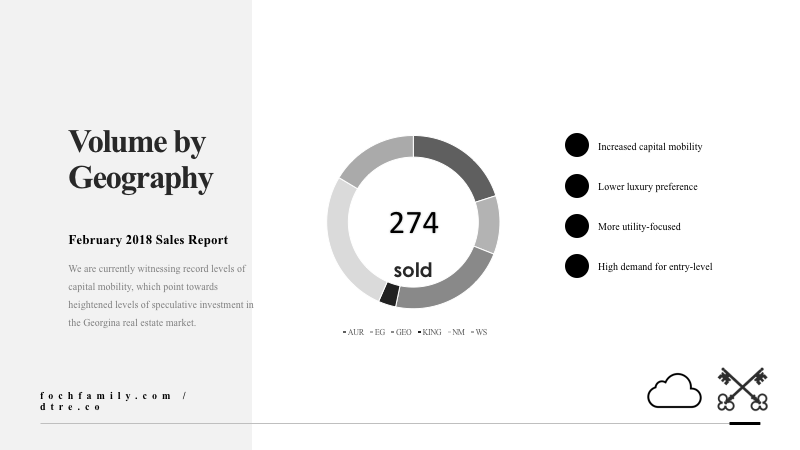Click February 2018 Sales Report heading
This screenshot has width=800, height=450.
tap(148, 240)
